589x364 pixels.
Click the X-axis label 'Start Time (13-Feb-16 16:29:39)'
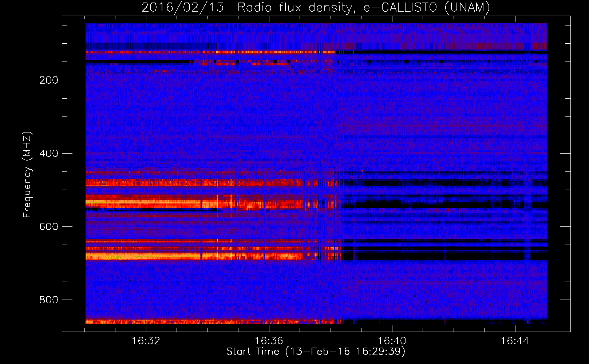[316, 352]
